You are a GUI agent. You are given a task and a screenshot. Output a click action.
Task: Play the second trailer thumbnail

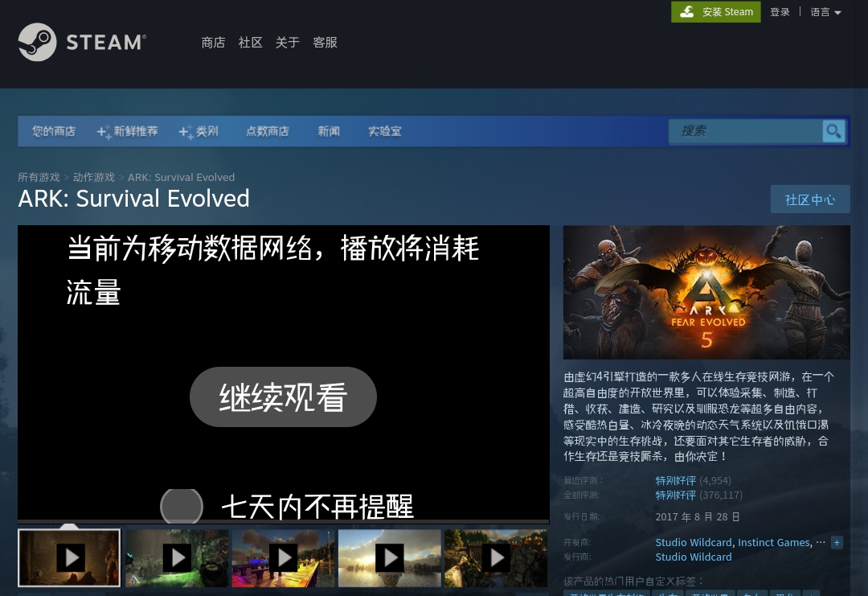coord(177,557)
